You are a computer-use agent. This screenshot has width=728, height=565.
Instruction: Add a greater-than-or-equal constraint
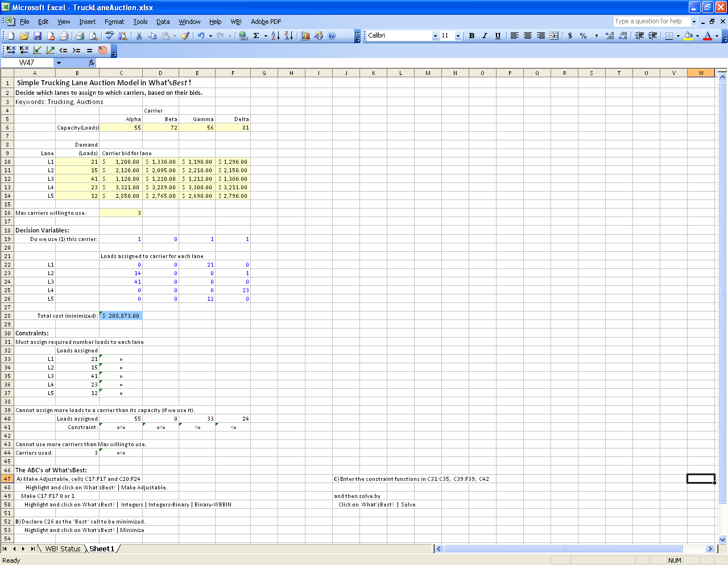(x=76, y=50)
